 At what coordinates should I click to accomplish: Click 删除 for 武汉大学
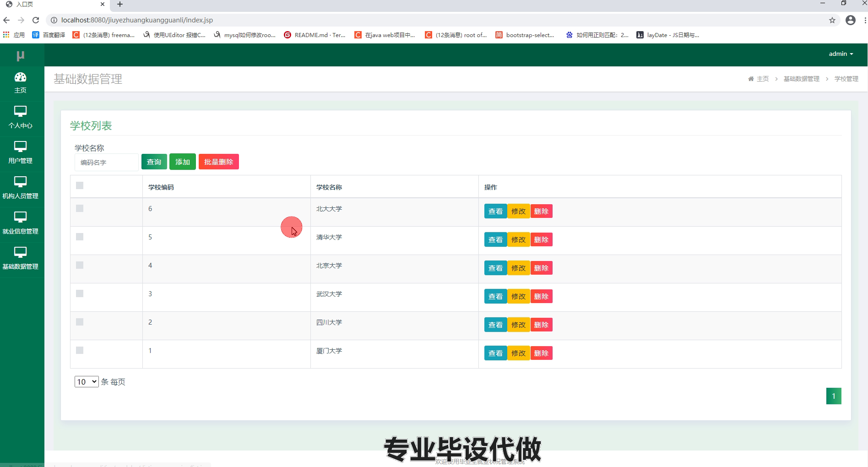click(x=541, y=296)
